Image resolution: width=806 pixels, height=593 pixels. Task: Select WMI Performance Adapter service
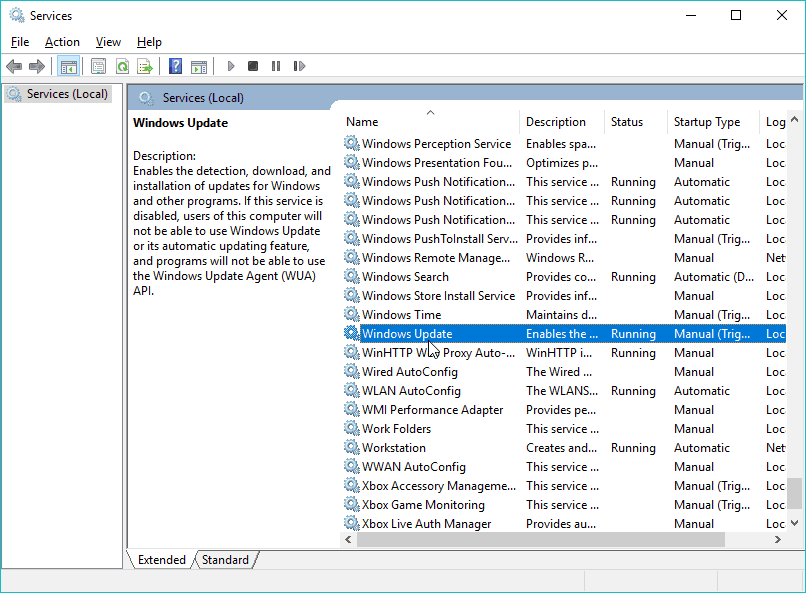point(564,410)
